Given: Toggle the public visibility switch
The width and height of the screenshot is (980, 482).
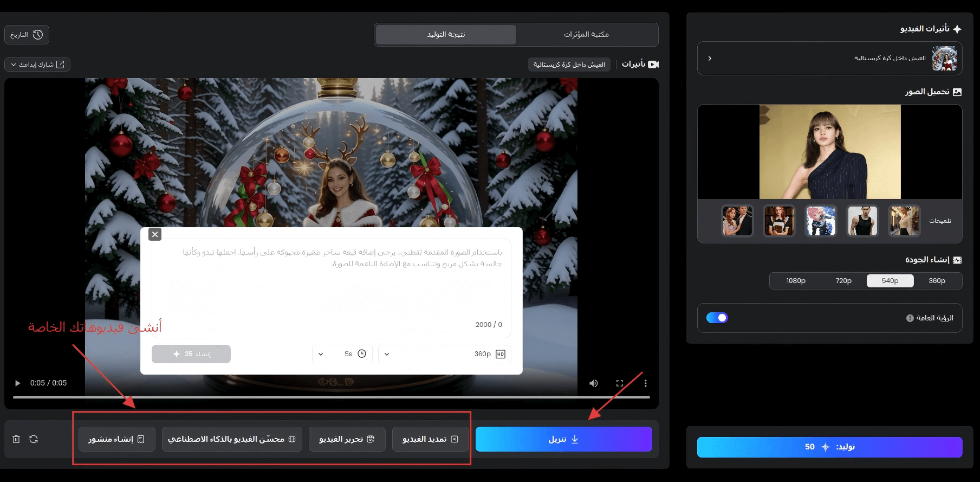Looking at the screenshot, I should [x=717, y=318].
